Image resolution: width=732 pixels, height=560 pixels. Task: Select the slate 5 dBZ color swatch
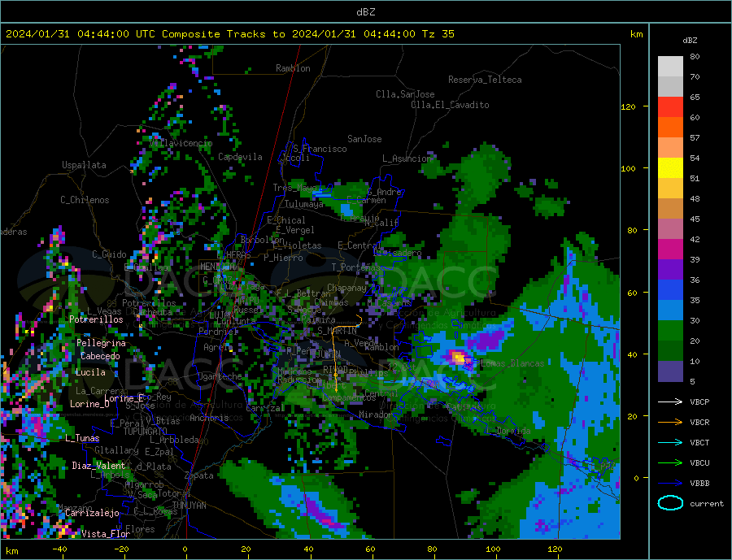(x=670, y=371)
